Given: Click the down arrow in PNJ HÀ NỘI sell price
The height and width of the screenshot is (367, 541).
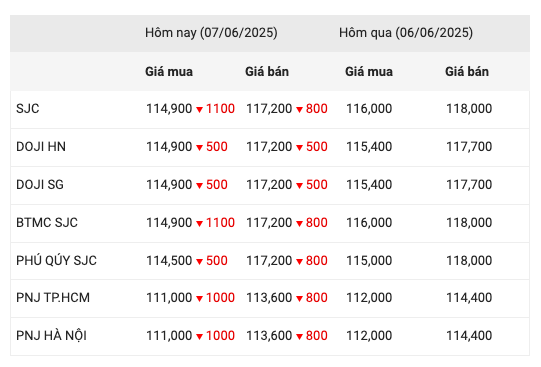Looking at the screenshot, I should 299,337.
